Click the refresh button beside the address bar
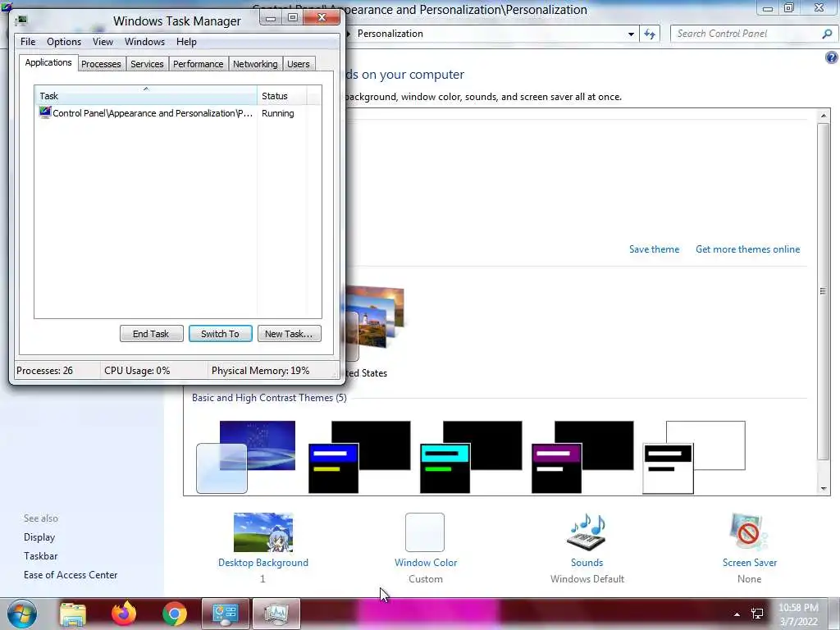 pos(650,34)
